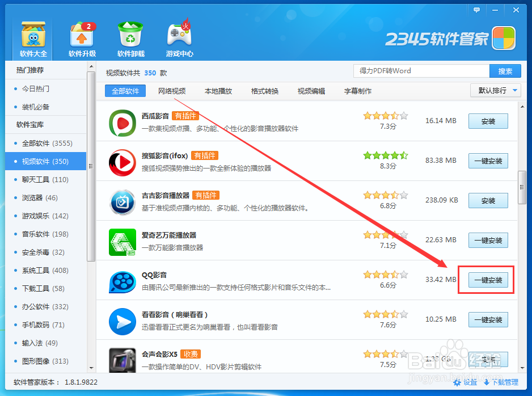Viewport: 532px width, 396px height.
Task: Open the 游戏中心 game center icon
Action: click(x=179, y=39)
